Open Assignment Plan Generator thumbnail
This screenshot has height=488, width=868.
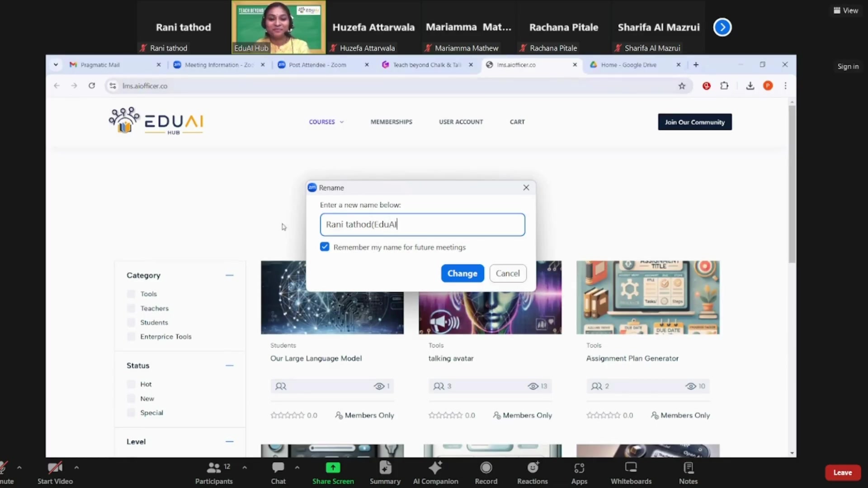tap(647, 297)
